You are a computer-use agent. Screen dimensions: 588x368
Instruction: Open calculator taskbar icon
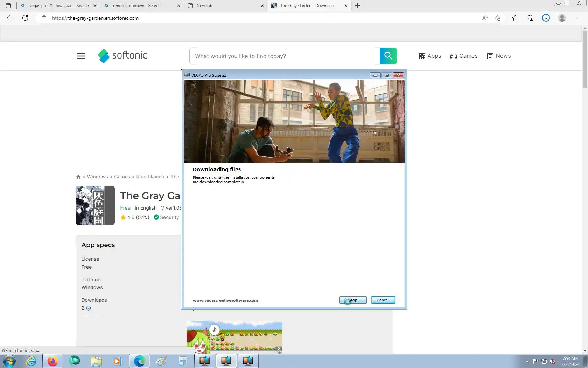tap(183, 361)
